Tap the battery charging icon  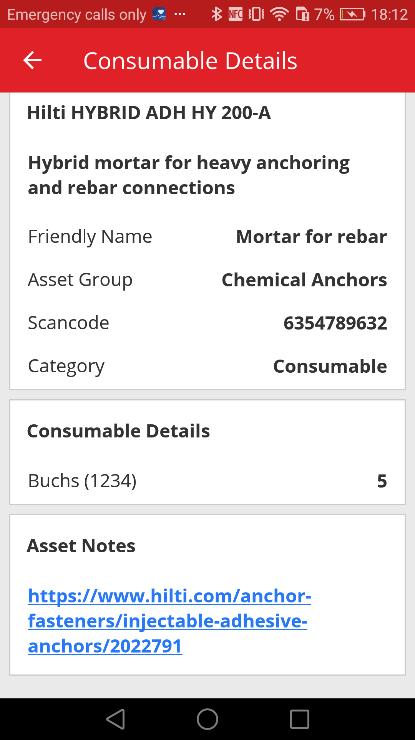click(352, 15)
